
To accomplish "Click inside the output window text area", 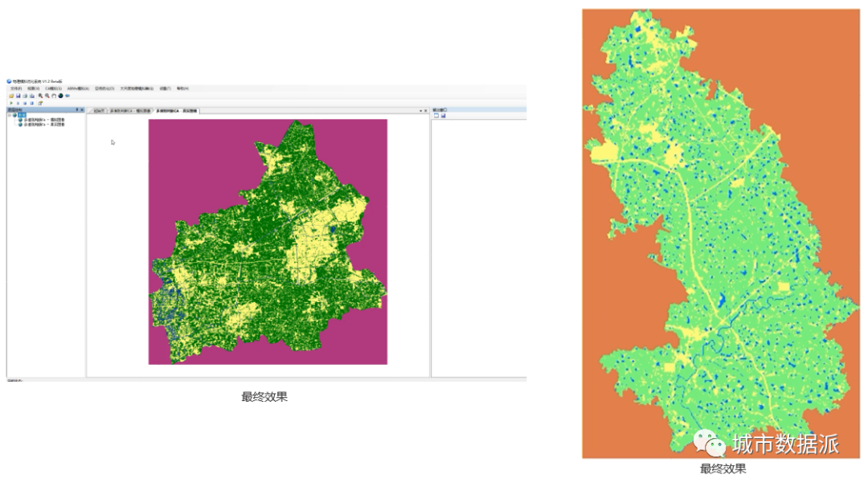I will click(479, 248).
